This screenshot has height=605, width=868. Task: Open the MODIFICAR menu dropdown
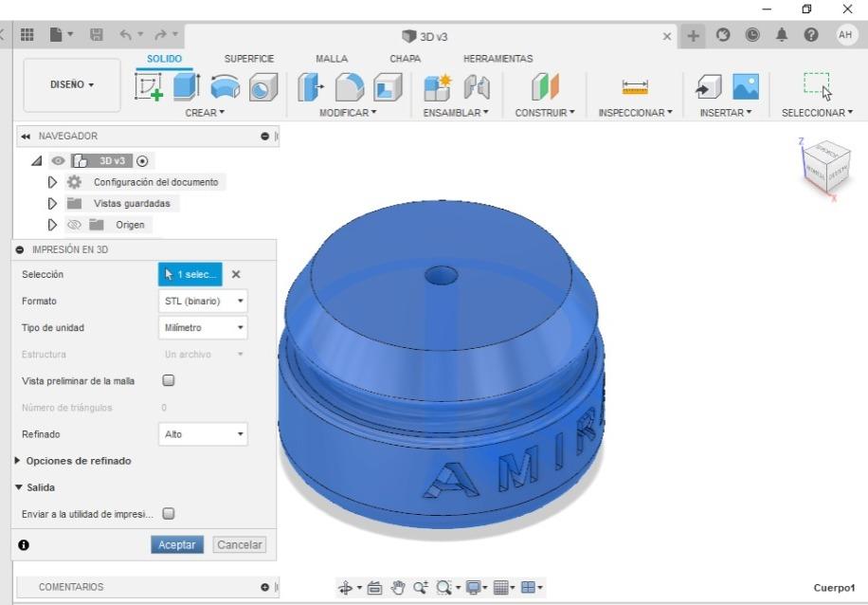(348, 113)
